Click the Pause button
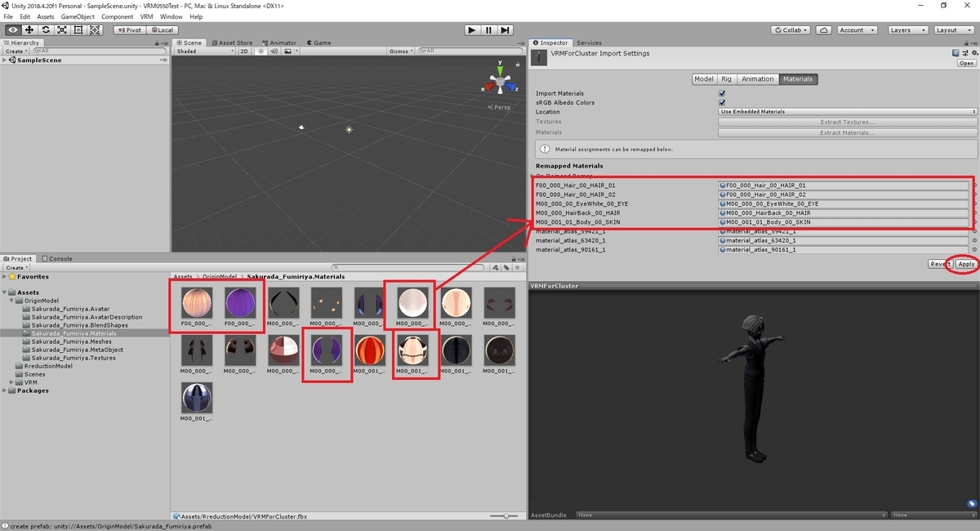Viewport: 980px width, 531px height. pyautogui.click(x=488, y=30)
